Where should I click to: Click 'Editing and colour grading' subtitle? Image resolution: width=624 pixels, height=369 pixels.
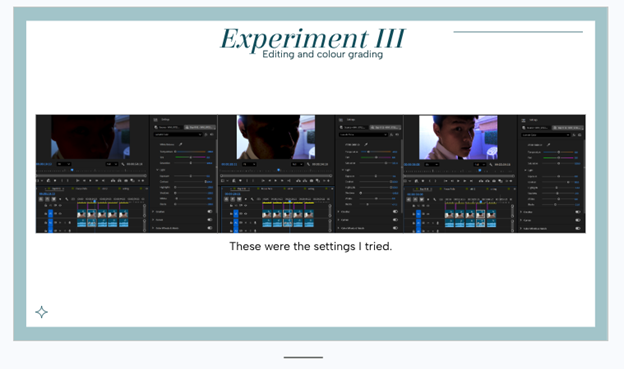[322, 54]
